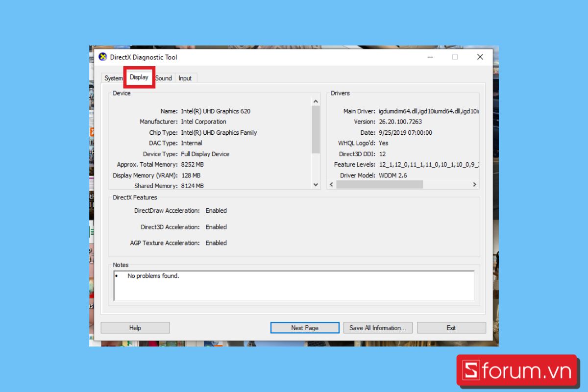Click the Feature Levels value

coord(429,165)
